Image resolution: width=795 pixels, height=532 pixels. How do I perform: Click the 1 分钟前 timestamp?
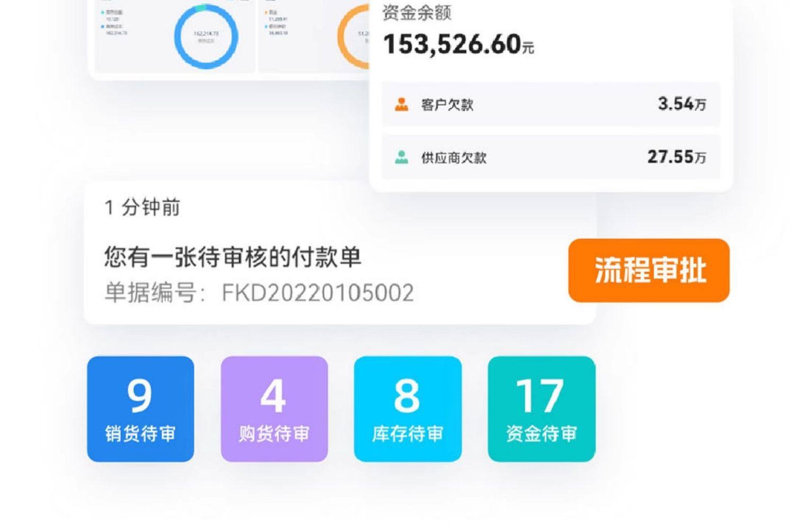(143, 207)
